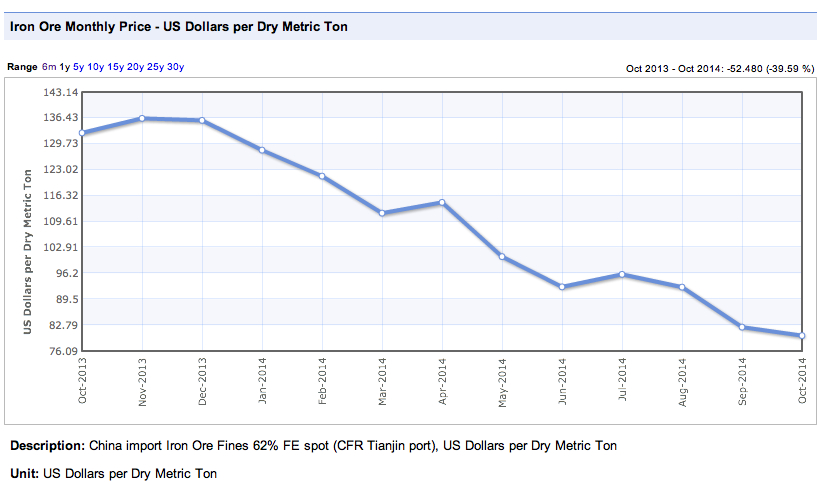
Task: Click the Oct-2013 data point on the line
Action: [x=82, y=133]
